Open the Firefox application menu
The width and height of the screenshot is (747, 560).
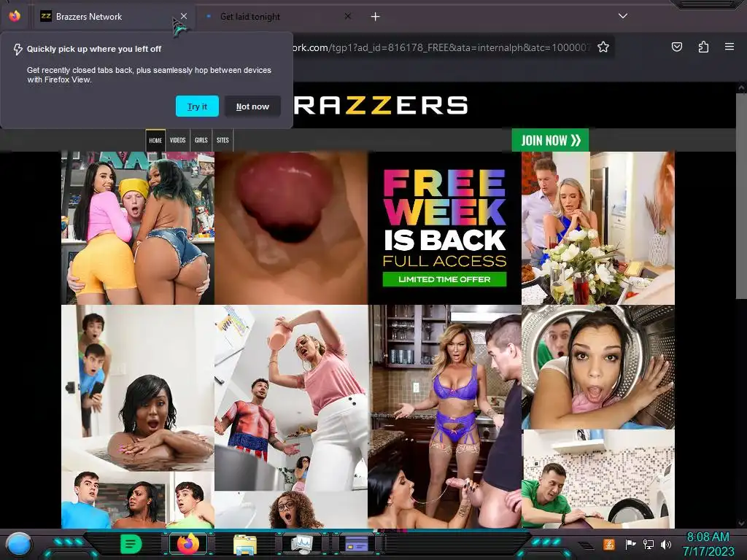729,47
